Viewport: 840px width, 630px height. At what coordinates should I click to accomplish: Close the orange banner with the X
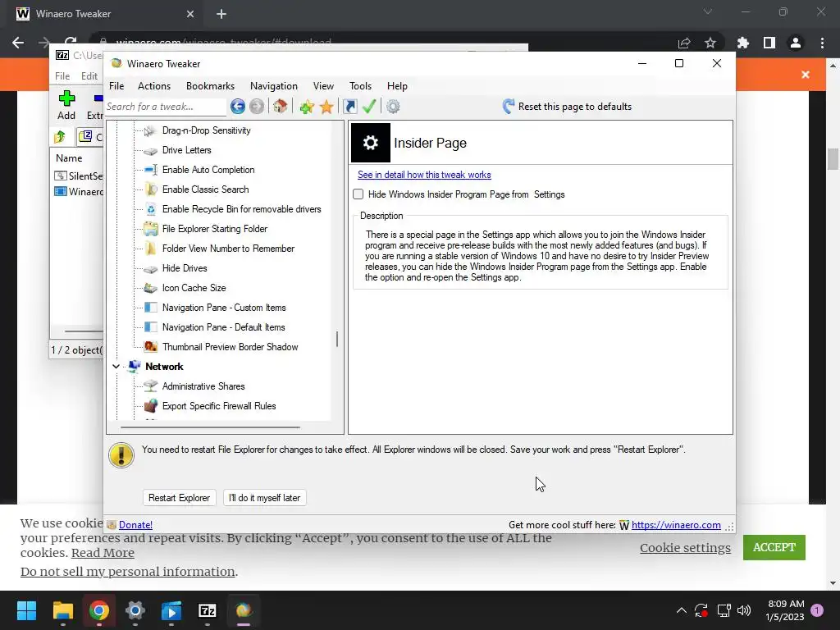click(806, 75)
